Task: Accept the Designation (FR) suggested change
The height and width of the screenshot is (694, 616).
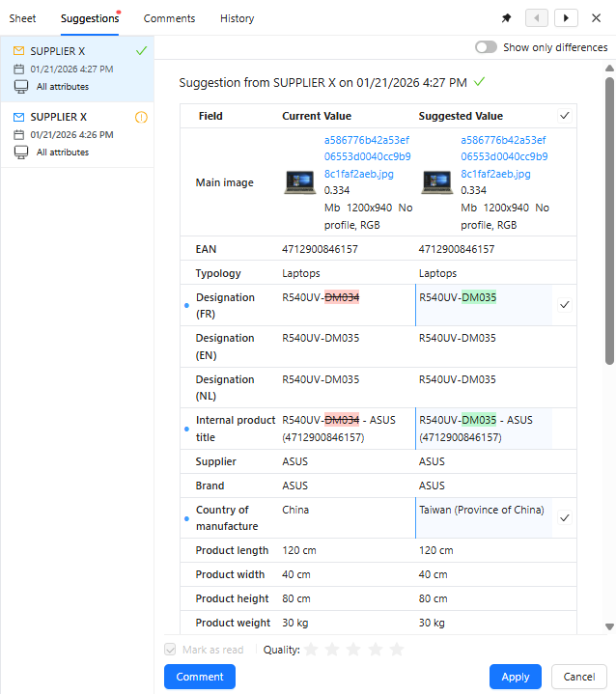Action: 565,305
